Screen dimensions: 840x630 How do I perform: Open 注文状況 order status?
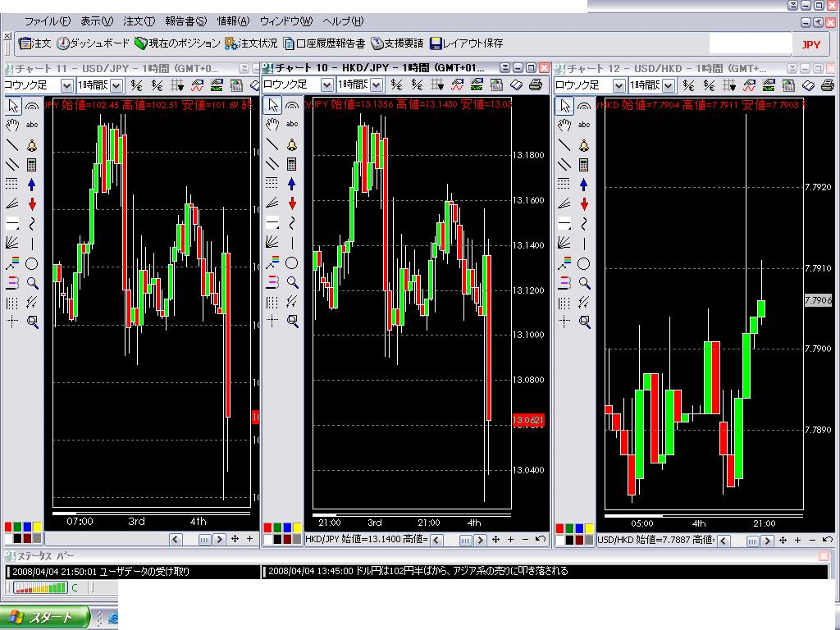[x=251, y=43]
